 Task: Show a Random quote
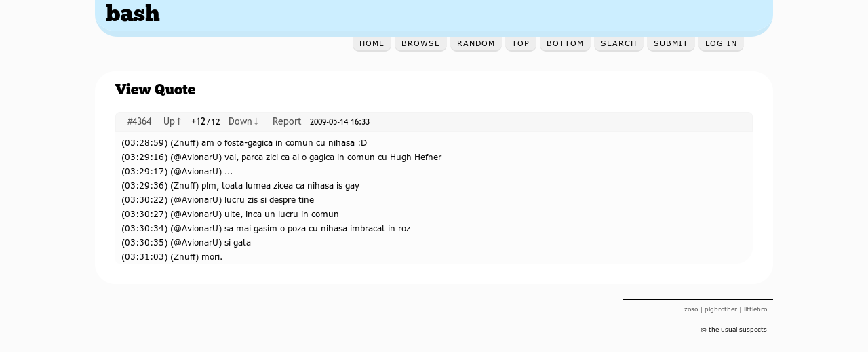(476, 43)
